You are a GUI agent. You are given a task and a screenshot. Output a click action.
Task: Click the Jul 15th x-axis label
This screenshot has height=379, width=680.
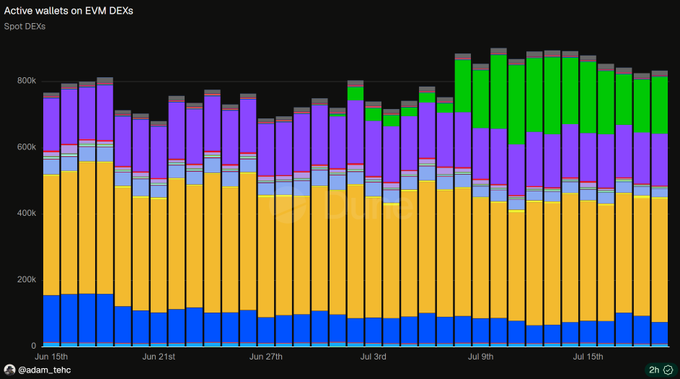point(588,357)
